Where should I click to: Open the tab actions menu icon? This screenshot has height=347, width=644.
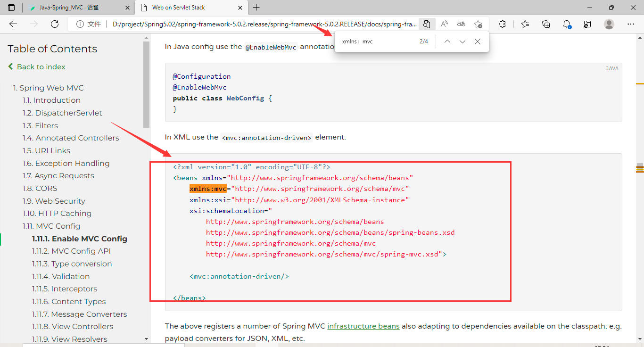pyautogui.click(x=11, y=8)
